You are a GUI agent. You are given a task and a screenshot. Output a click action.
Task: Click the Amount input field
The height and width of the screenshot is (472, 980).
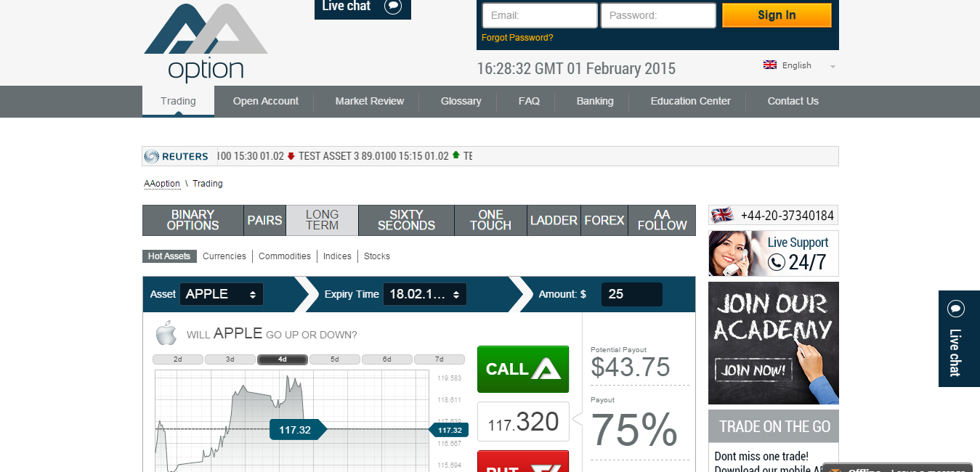[632, 294]
